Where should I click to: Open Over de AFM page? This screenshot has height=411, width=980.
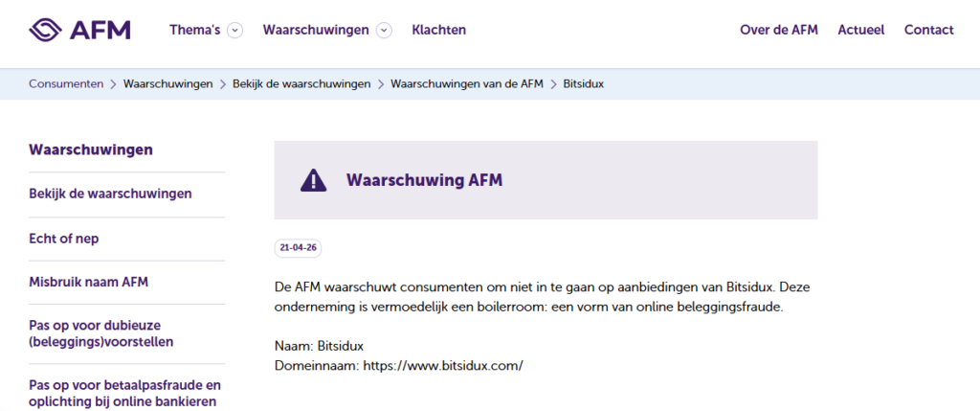[x=779, y=30]
